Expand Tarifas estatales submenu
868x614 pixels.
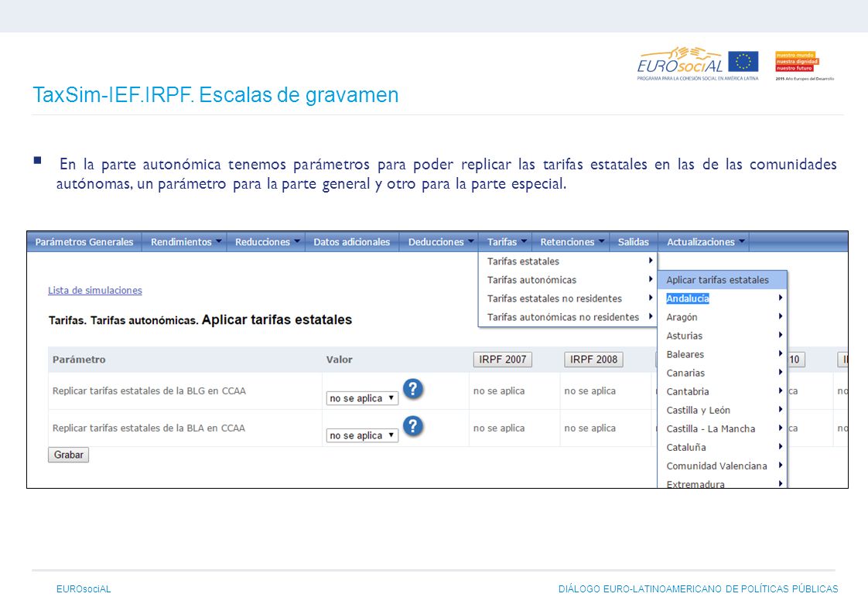point(567,261)
